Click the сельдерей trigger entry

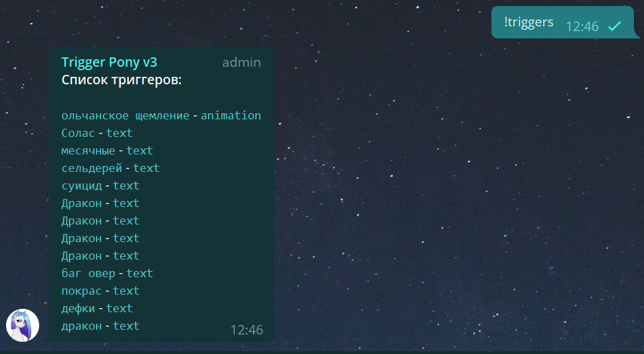click(92, 168)
